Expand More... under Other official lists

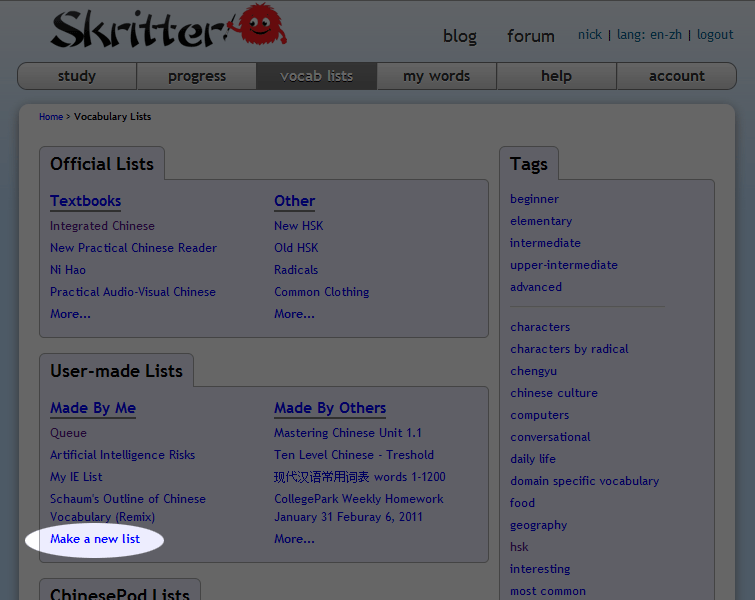(294, 314)
